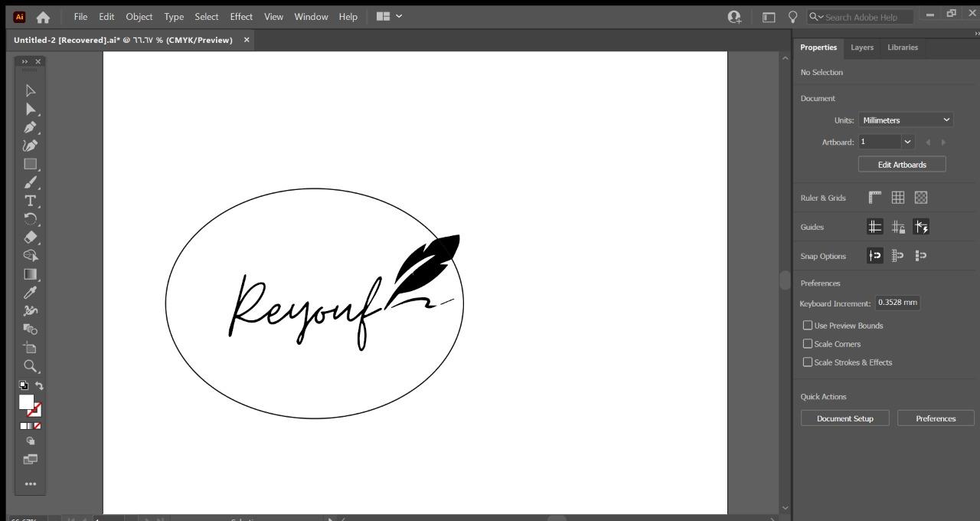Open the drawing modes icon
Image resolution: width=980 pixels, height=521 pixels.
point(31,441)
